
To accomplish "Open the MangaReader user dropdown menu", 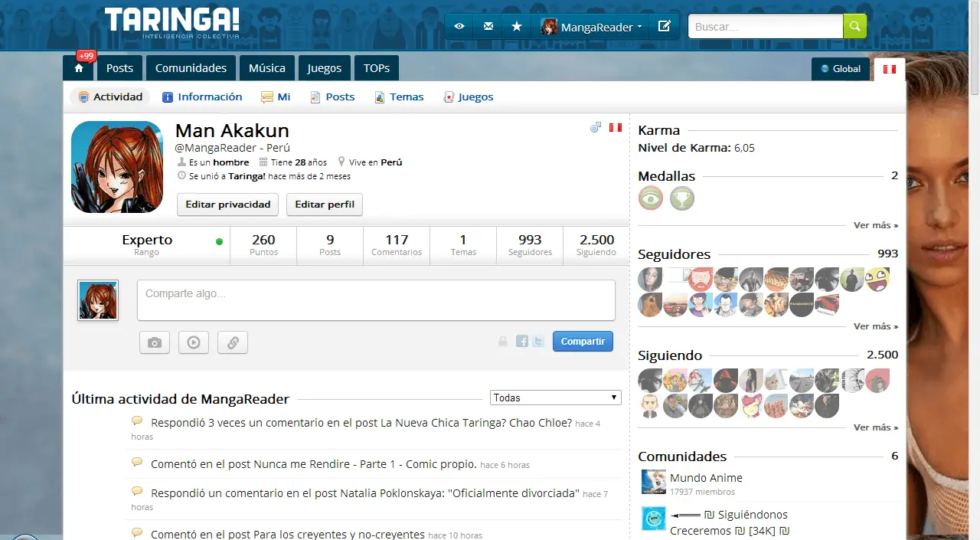I will point(593,27).
